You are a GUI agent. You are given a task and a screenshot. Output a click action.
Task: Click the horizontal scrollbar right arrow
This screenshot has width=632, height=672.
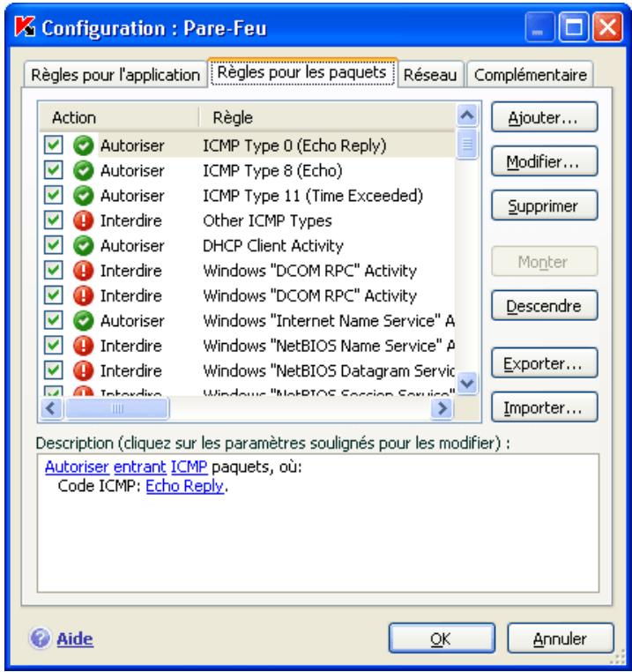coord(442,408)
